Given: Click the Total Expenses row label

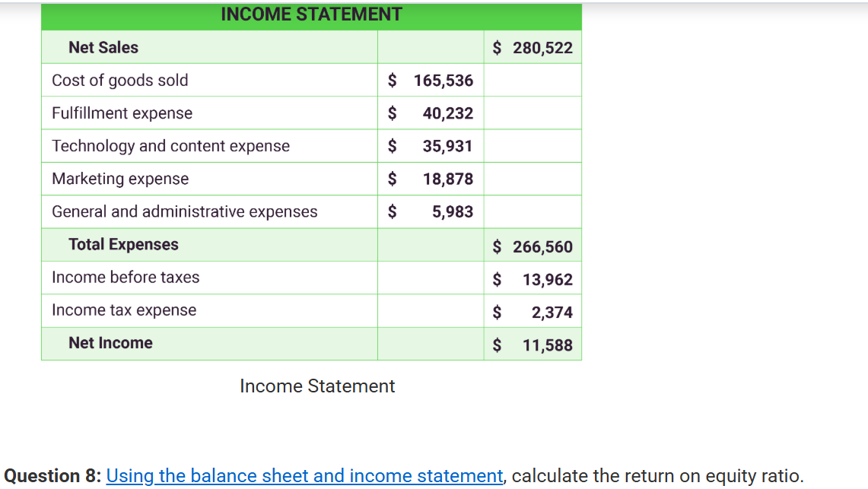Looking at the screenshot, I should coord(123,245).
